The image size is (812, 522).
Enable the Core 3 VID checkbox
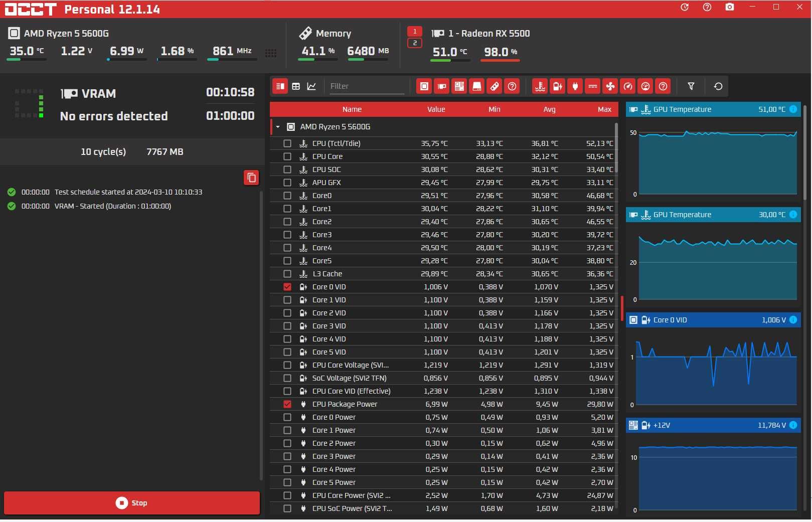click(x=287, y=326)
